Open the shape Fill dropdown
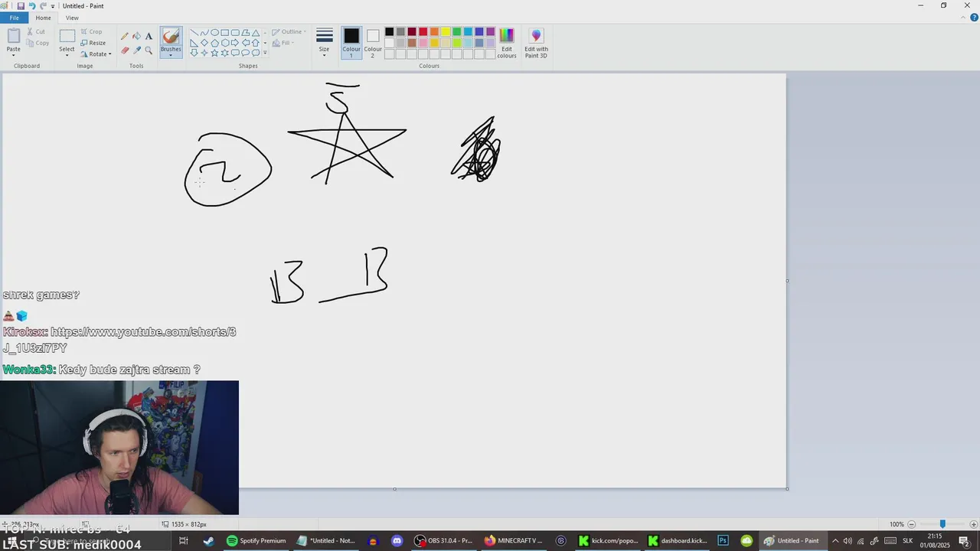980x551 pixels. (x=283, y=43)
